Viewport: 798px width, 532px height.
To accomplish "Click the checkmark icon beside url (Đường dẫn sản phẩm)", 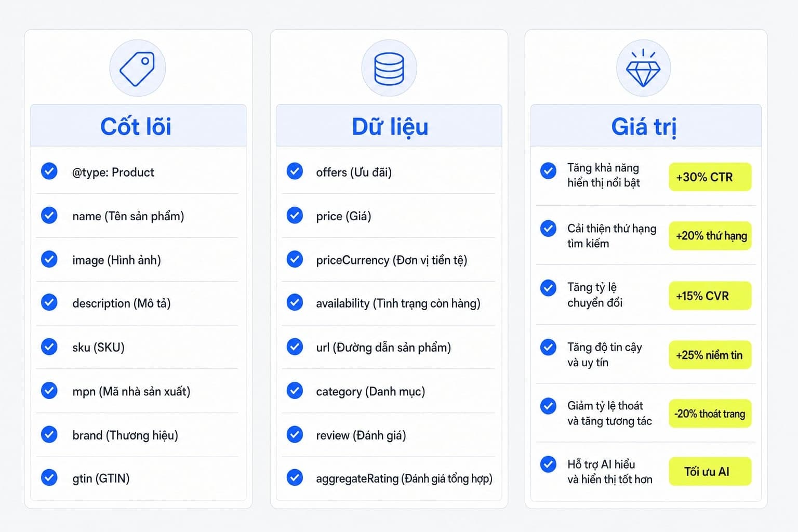I will pos(295,347).
